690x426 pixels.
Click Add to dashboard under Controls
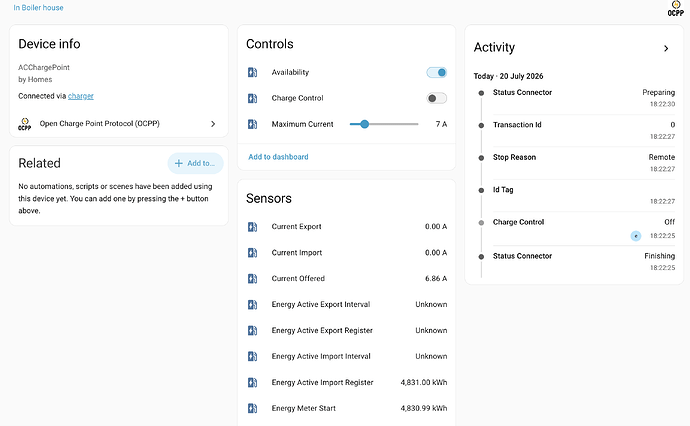pyautogui.click(x=278, y=157)
